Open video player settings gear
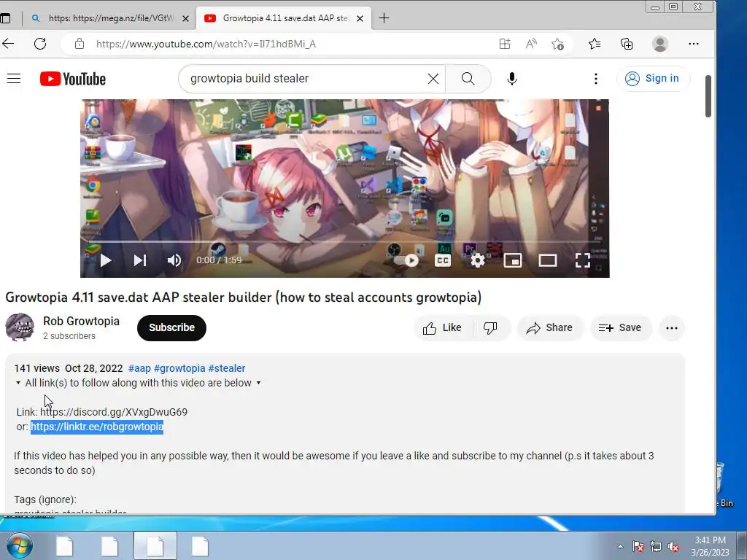 (477, 260)
